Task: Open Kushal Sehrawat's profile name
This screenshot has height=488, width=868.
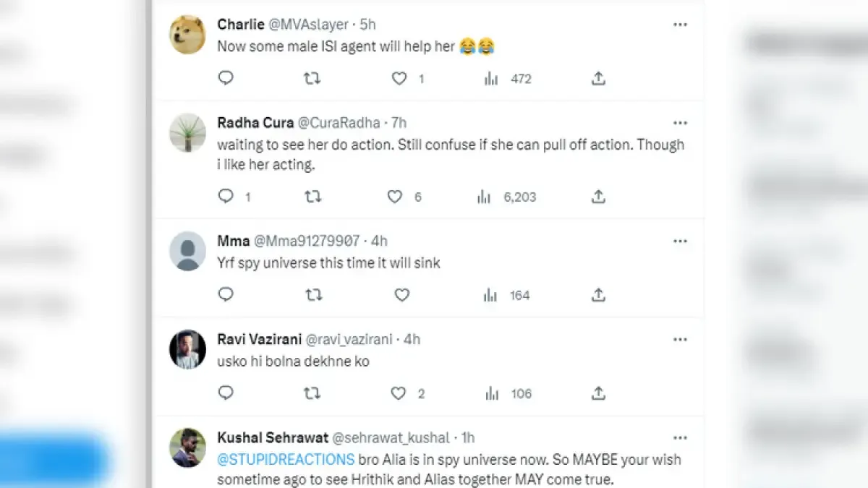Action: (x=272, y=437)
